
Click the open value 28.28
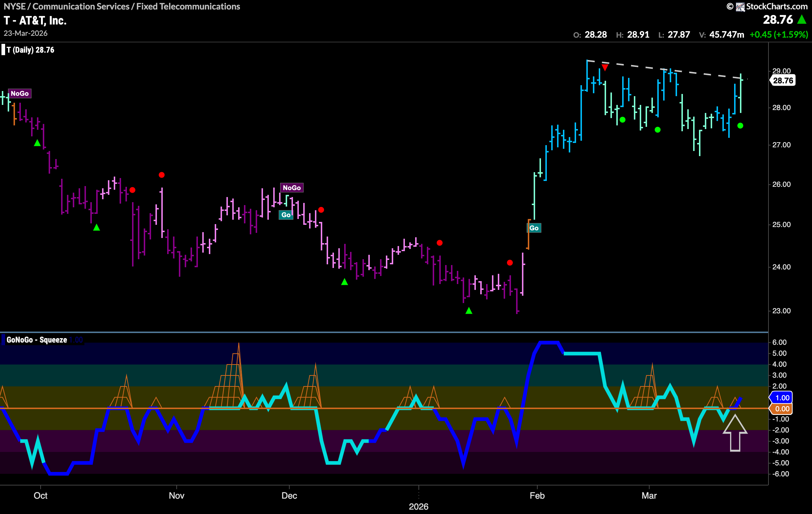coord(595,35)
